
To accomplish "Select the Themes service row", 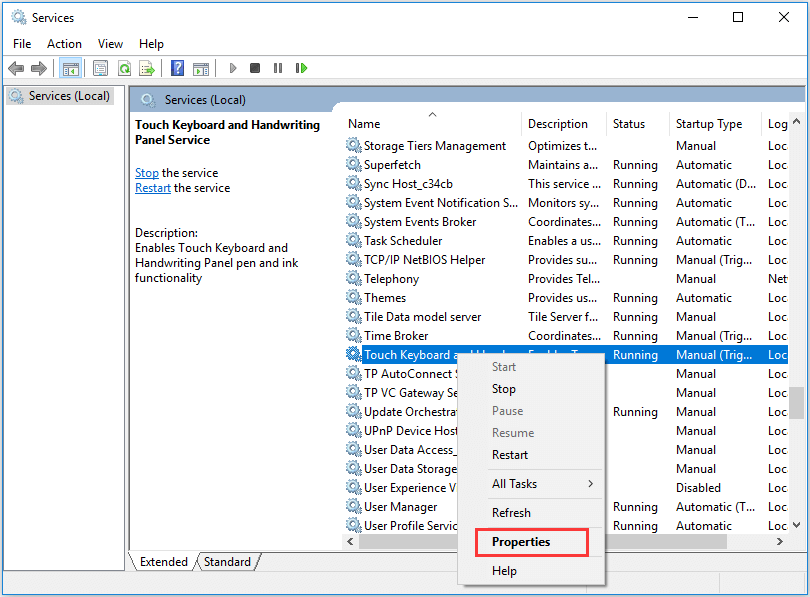I will point(566,297).
